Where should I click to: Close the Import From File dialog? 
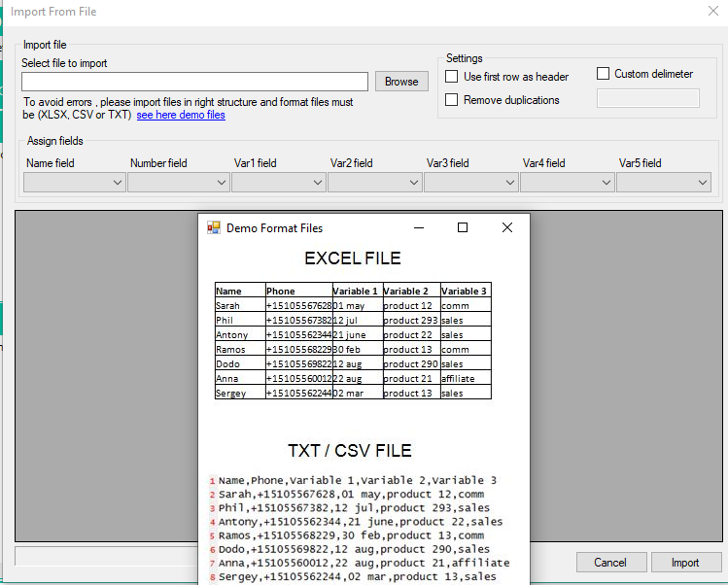[711, 12]
